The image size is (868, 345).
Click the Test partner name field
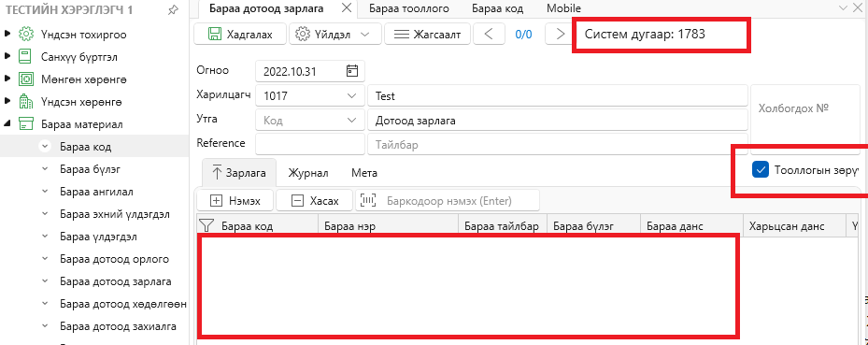coord(558,95)
